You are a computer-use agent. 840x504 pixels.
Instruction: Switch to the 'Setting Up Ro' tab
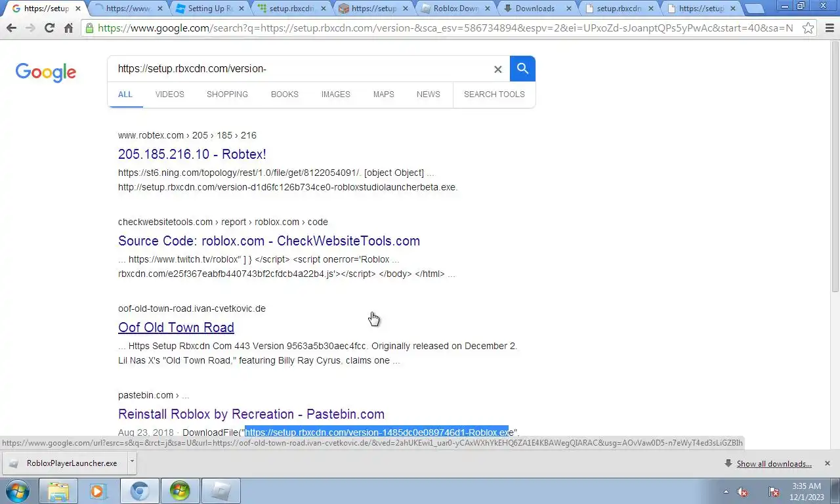pos(210,9)
